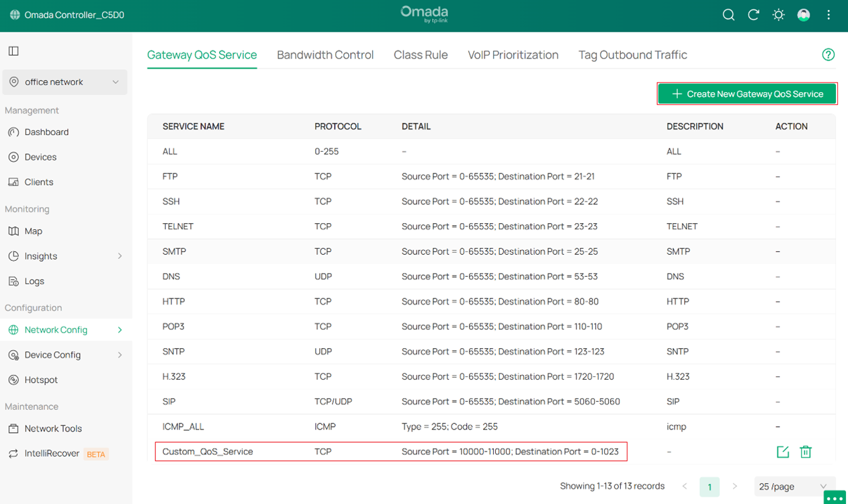The height and width of the screenshot is (504, 848).
Task: Click Create New Gateway QoS Service
Action: point(747,93)
